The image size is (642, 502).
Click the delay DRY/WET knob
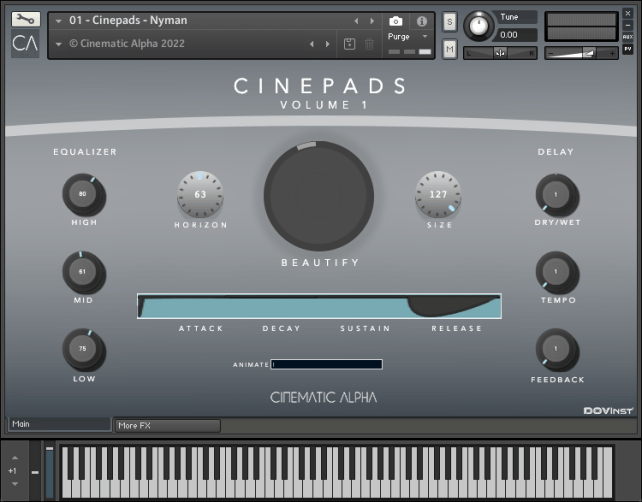(x=556, y=195)
